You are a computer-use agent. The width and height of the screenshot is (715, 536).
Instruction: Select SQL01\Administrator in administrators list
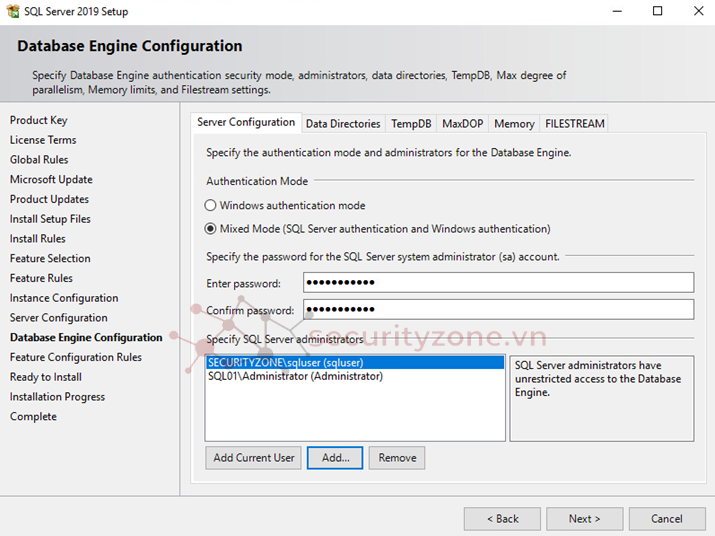(295, 377)
